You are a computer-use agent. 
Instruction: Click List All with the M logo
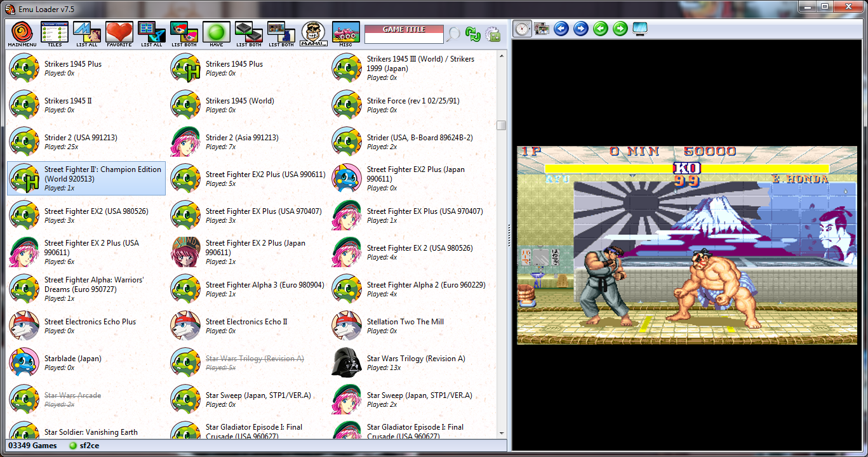(x=87, y=34)
